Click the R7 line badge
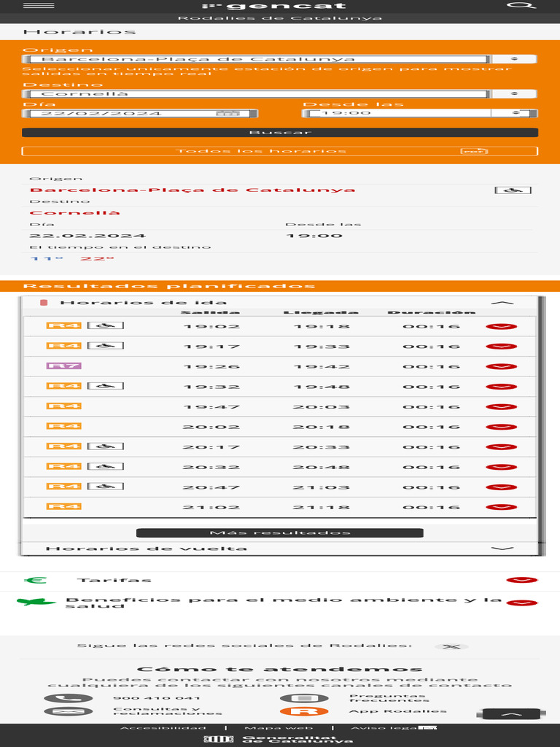 [64, 366]
